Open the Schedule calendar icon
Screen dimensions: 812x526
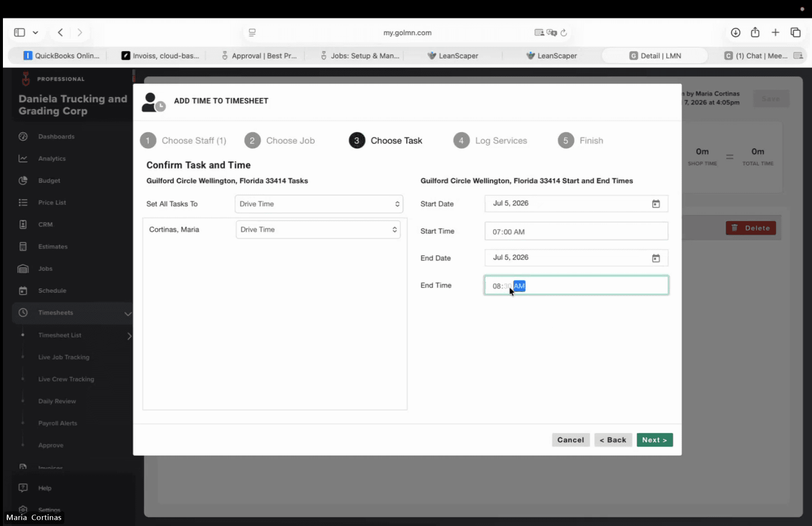pos(23,291)
